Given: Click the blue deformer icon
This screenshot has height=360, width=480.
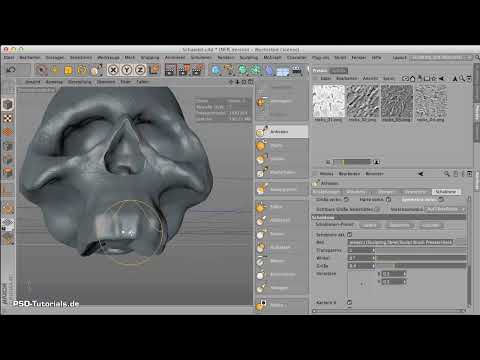Looking at the screenshot, I should tap(269, 70).
